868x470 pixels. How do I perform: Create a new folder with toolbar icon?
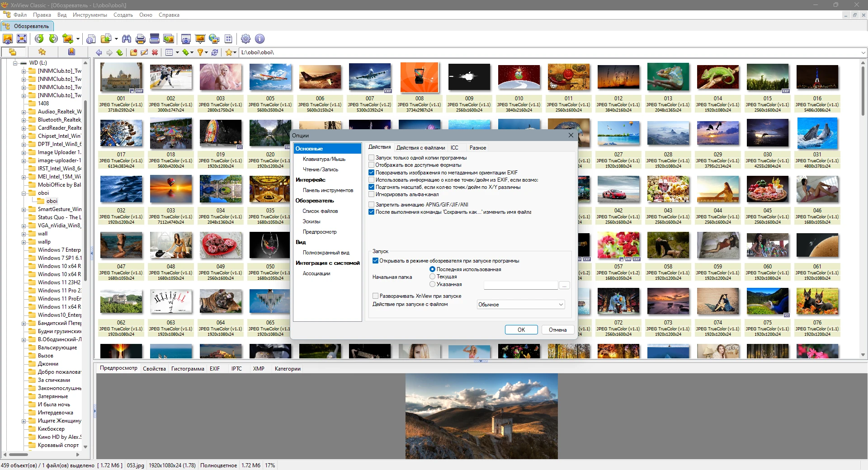pos(133,52)
